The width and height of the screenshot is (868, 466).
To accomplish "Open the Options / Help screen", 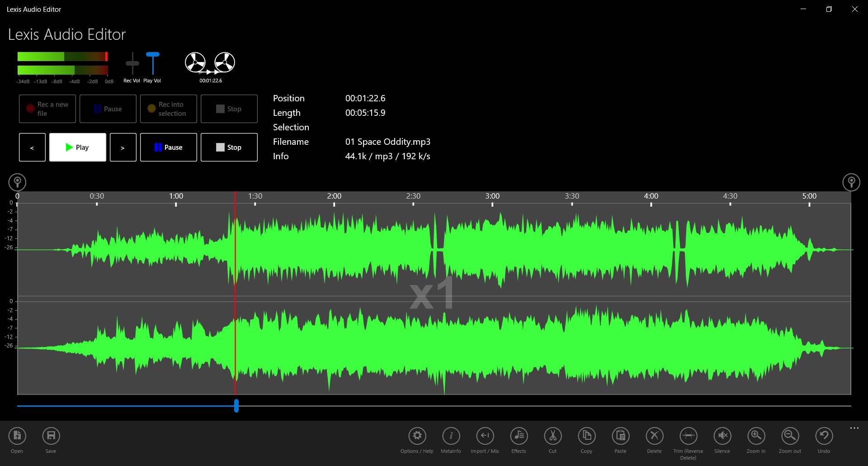I will [x=416, y=439].
